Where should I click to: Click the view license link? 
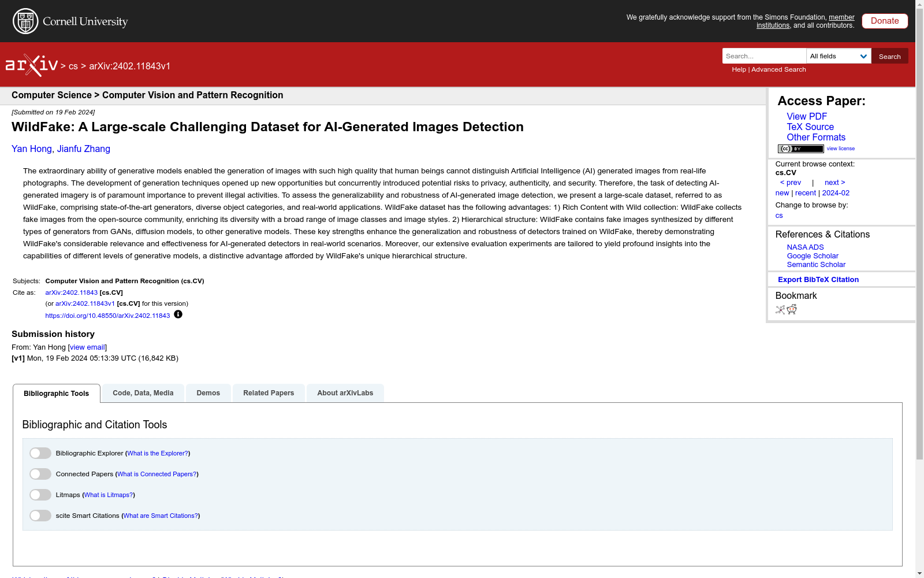(841, 149)
